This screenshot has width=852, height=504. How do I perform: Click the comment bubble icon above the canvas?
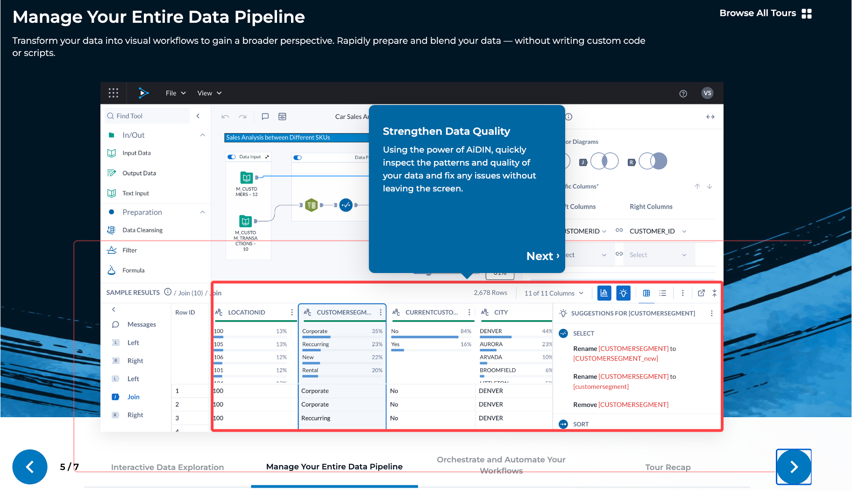point(265,116)
